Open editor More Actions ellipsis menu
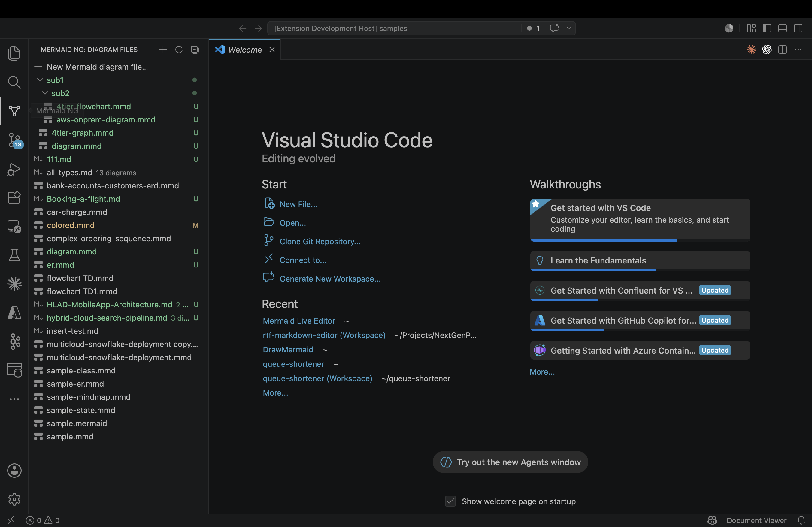 click(x=798, y=50)
